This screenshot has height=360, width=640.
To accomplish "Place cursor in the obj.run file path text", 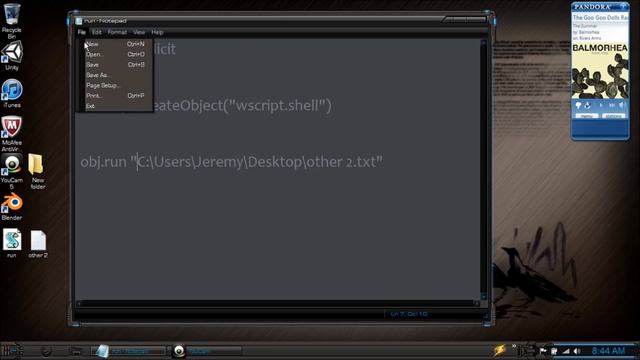I will click(x=259, y=162).
